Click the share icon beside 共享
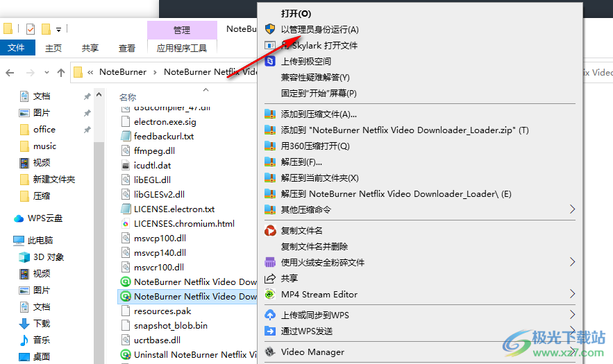The width and height of the screenshot is (613, 364). 270,279
